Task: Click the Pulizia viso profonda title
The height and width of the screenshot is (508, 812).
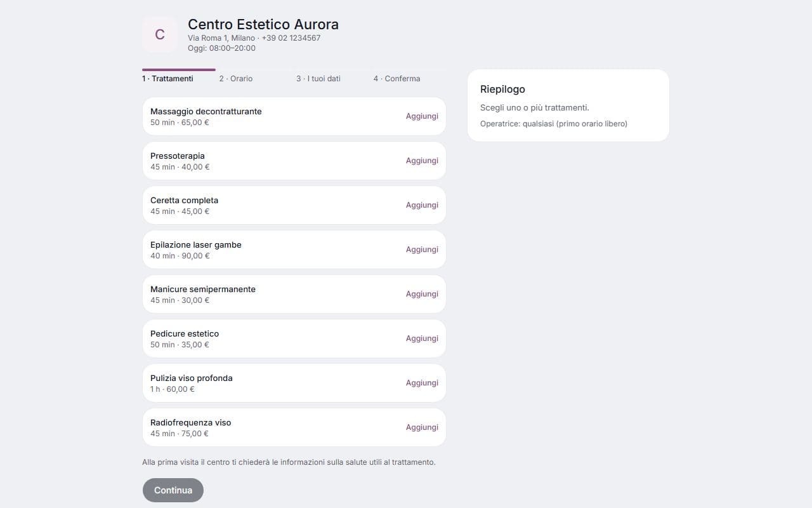Action: [x=192, y=378]
